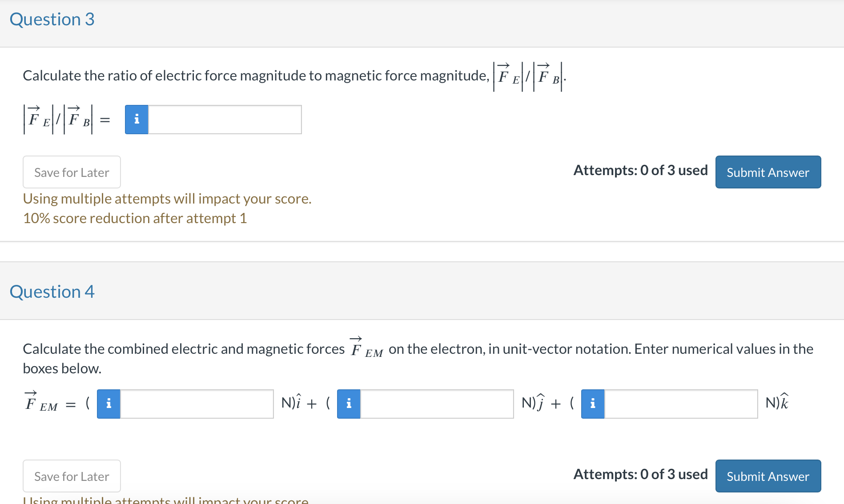Click Save for Later under Question 3
Viewport: 844px width, 504px height.
click(x=71, y=172)
